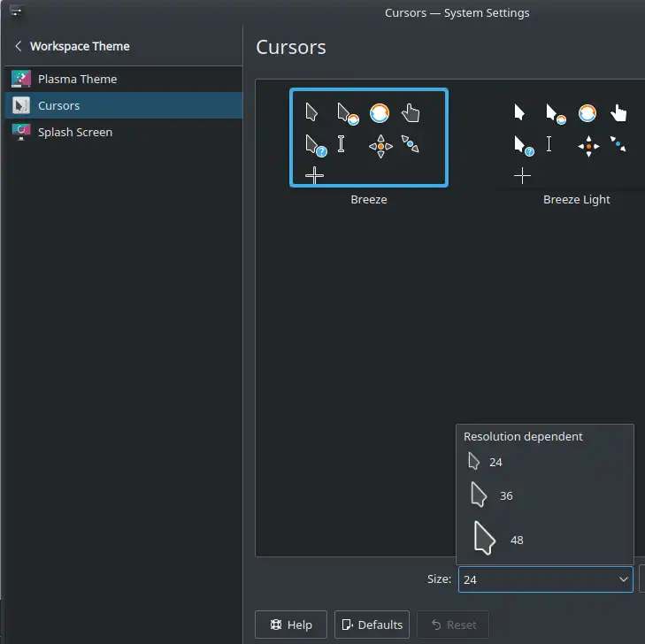The height and width of the screenshot is (644, 645).
Task: Click Breeze Light diagonal resize preview
Action: pos(618,143)
